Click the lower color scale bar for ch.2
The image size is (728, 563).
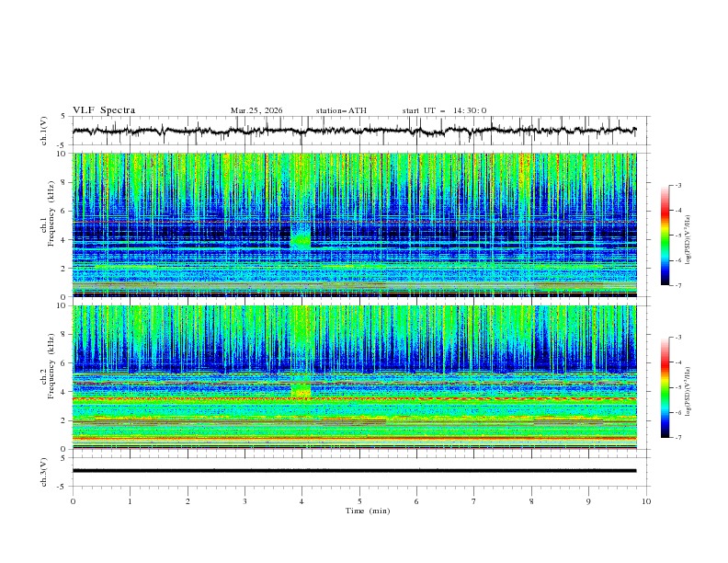(665, 387)
